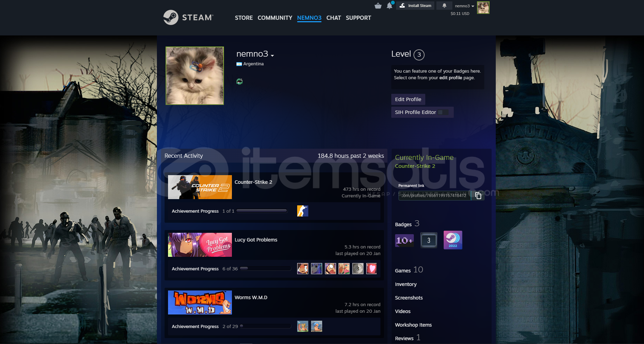Open the NEMNO3 menu
Viewport: 644px width, 344px height.
309,18
